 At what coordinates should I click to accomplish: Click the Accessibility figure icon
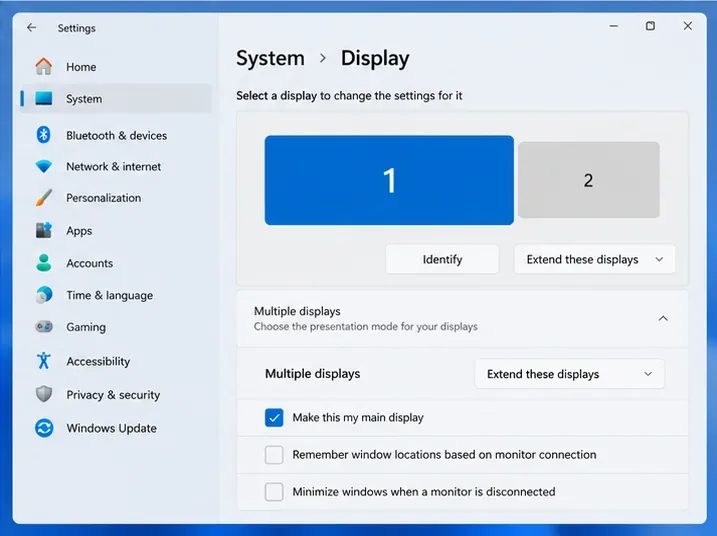point(44,360)
